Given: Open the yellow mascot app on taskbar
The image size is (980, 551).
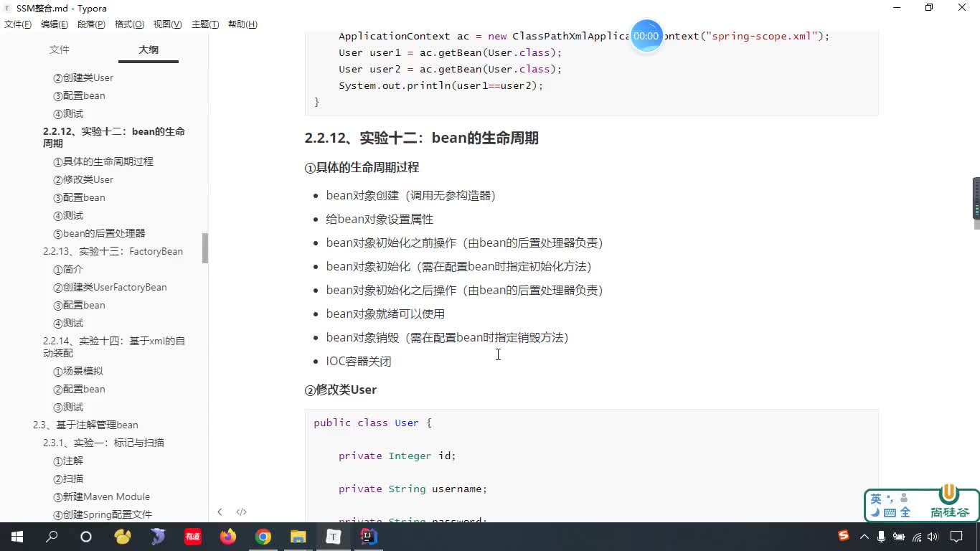Looking at the screenshot, I should [x=123, y=537].
